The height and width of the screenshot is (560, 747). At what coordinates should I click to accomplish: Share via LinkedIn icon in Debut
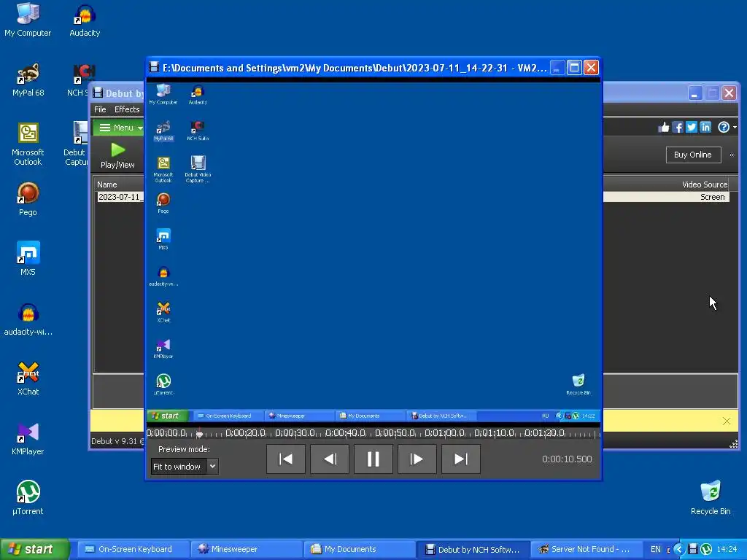pos(705,127)
